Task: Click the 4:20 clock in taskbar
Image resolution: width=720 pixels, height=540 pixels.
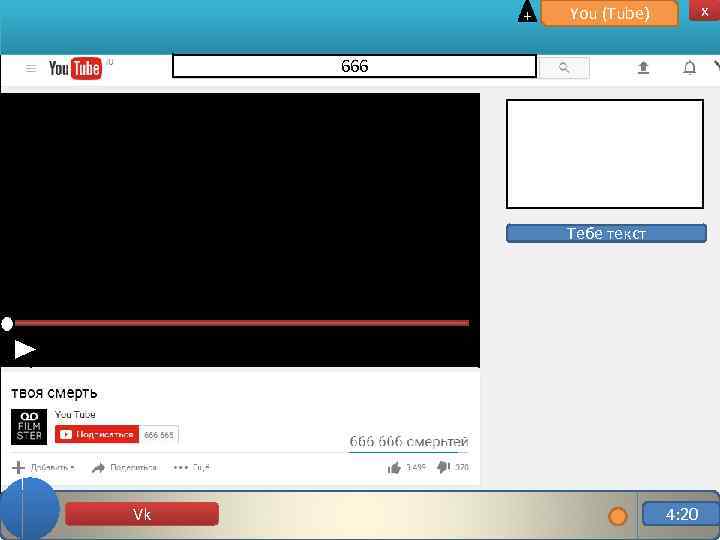Action: tap(681, 513)
